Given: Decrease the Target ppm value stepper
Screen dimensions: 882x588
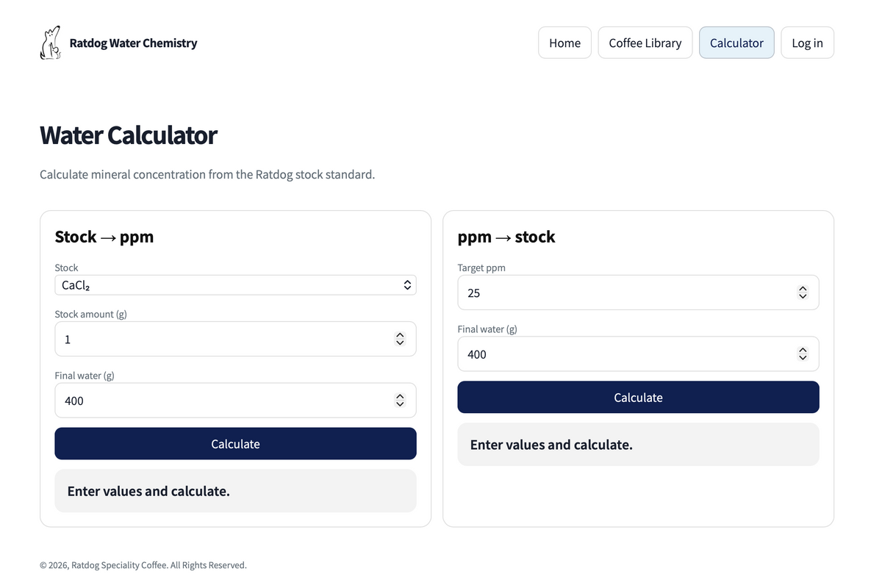Looking at the screenshot, I should point(803,296).
